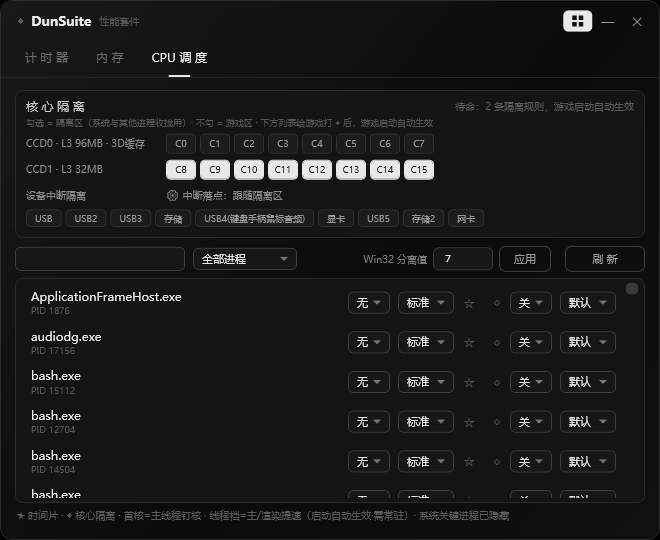Image resolution: width=660 pixels, height=540 pixels.
Task: Click the 应用 button
Action: [525, 259]
